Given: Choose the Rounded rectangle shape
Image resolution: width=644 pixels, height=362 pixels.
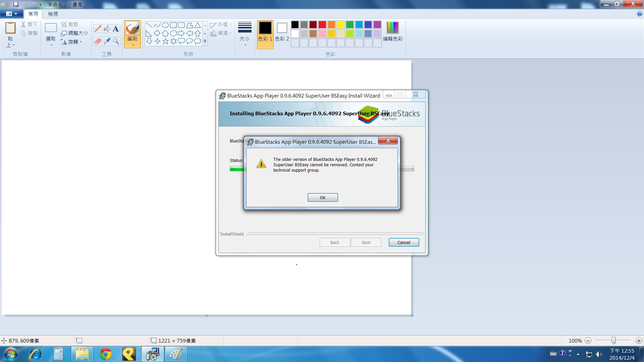Looking at the screenshot, I should coord(181,25).
